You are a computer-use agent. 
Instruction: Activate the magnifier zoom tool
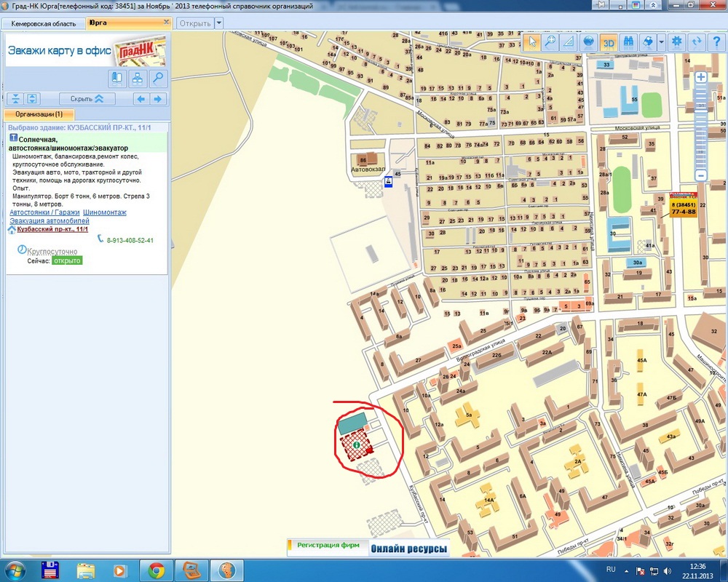coord(550,41)
